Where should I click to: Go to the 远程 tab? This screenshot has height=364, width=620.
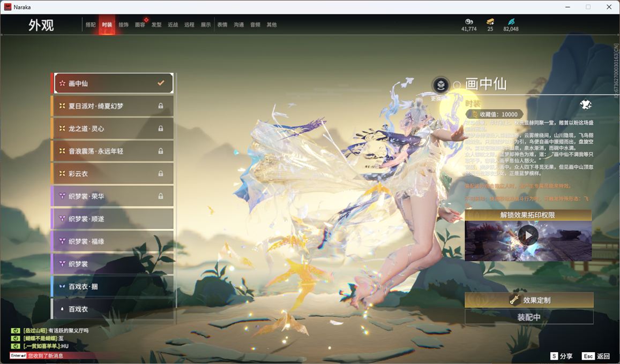point(189,25)
